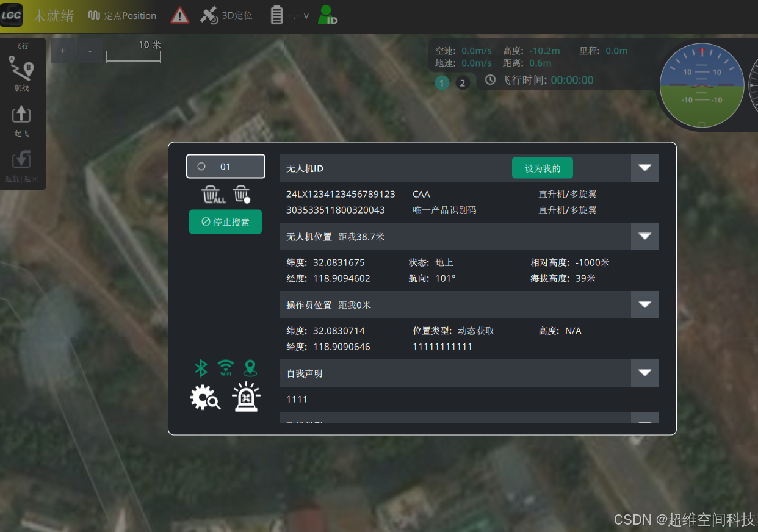Click the CAA ID type text
This screenshot has height=532, width=758.
(x=422, y=194)
